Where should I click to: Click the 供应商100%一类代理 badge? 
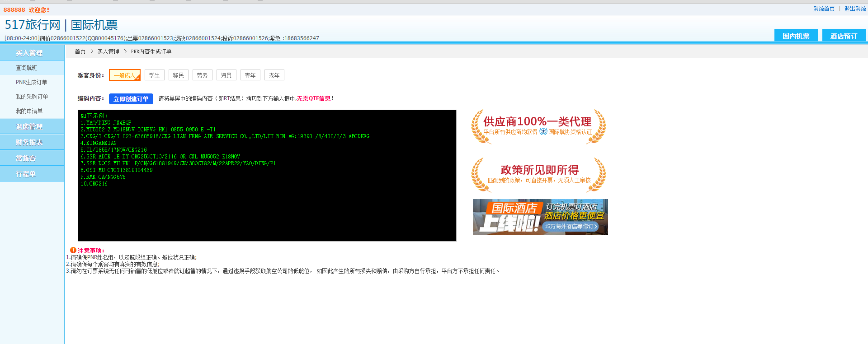click(x=538, y=126)
